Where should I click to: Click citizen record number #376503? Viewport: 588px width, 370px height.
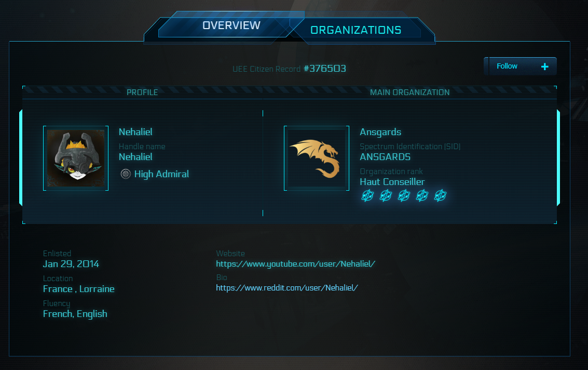[325, 69]
